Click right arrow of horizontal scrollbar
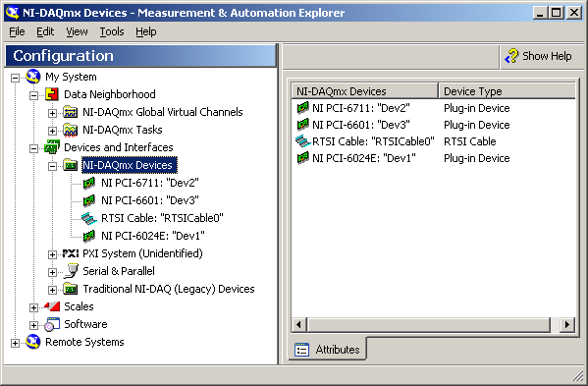The image size is (588, 386). [566, 324]
